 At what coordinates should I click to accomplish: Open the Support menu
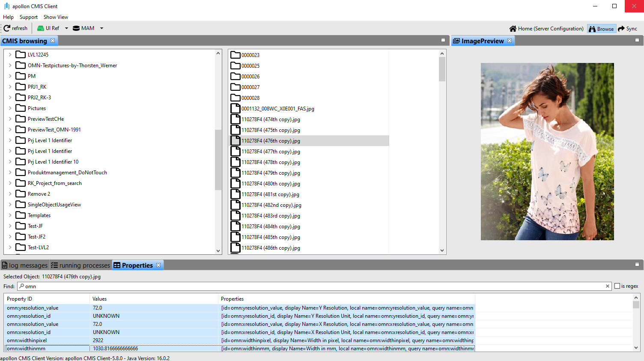[x=28, y=17]
